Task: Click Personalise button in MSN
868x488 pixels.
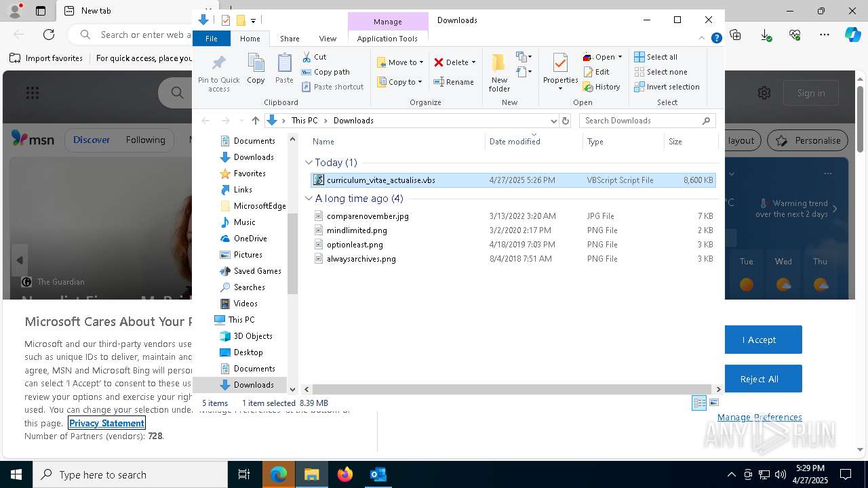Action: coord(808,140)
